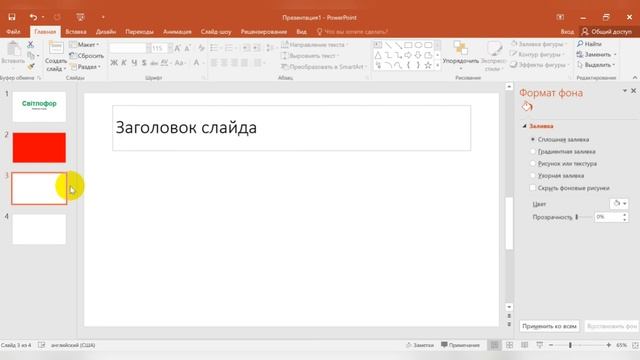Clear all formatting icon
Image resolution: width=640 pixels, height=360 pixels.
201,48
